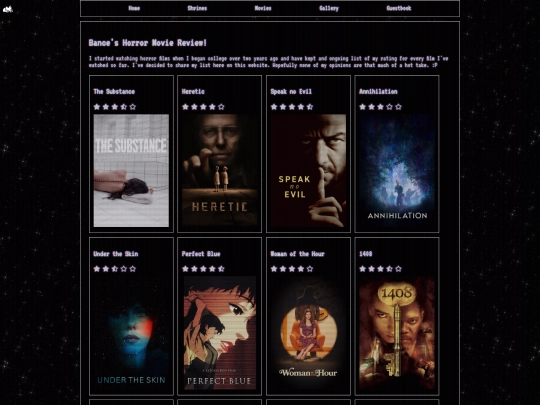The width and height of the screenshot is (540, 405).
Task: Open the Under the Skin poster
Action: click(x=131, y=333)
